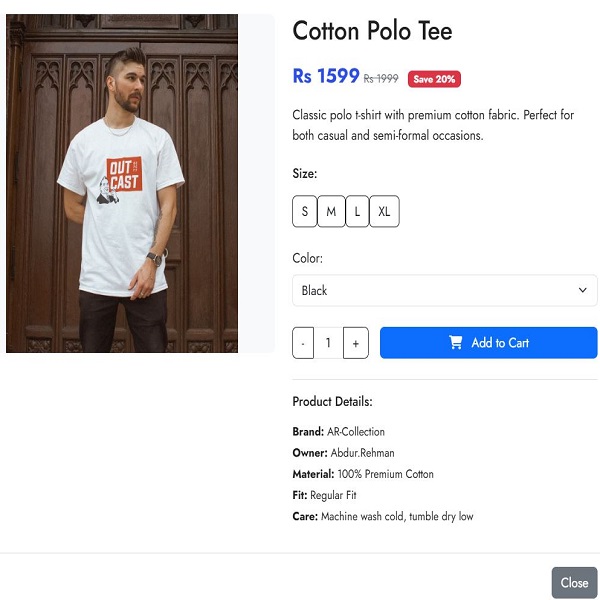Click the Product Details heading
This screenshot has width=600, height=600.
coord(332,402)
